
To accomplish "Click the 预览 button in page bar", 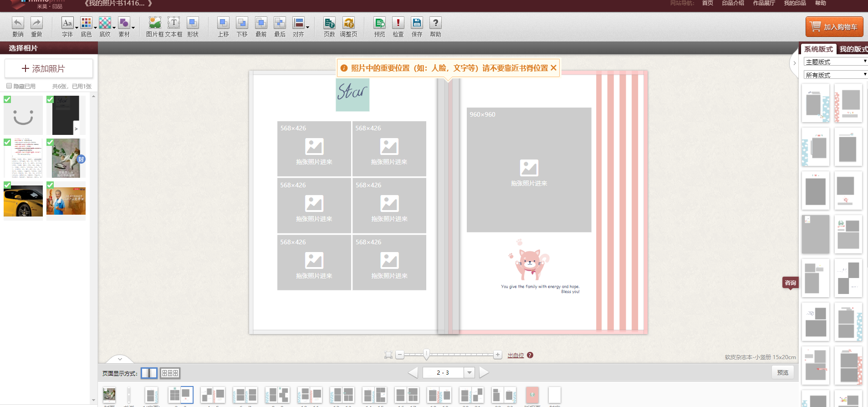I will pyautogui.click(x=783, y=372).
